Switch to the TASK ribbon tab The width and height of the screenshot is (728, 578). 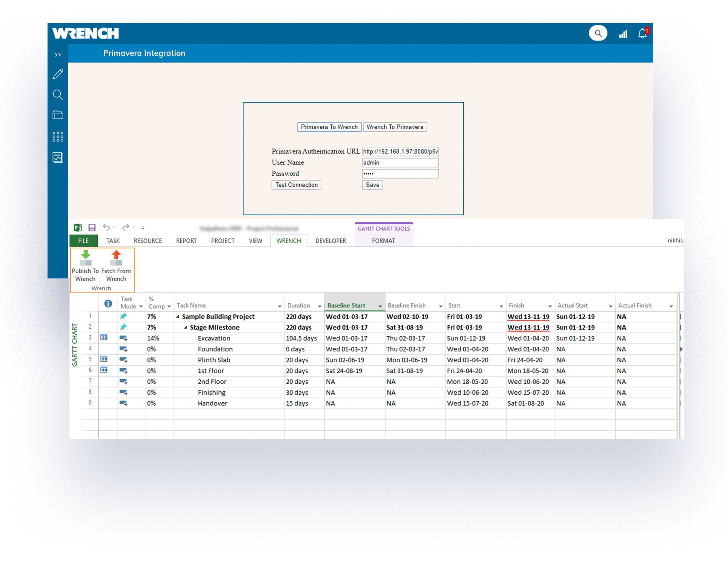113,241
